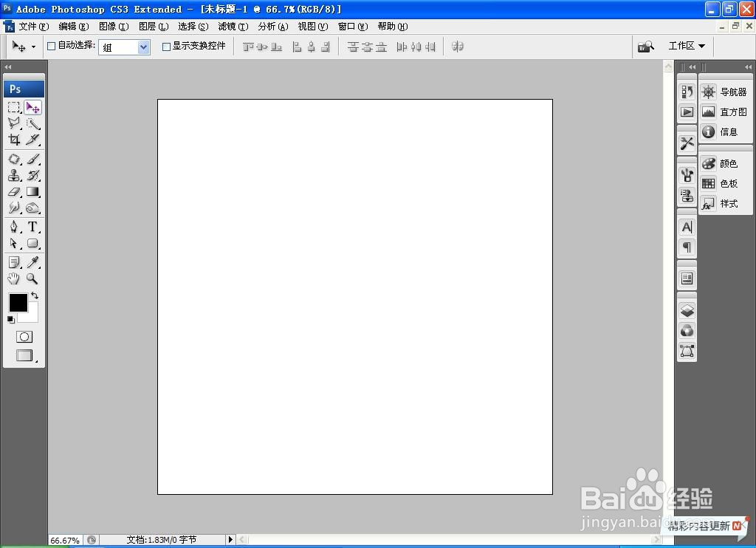
Task: Open the status bar info arrow menu
Action: (x=230, y=539)
